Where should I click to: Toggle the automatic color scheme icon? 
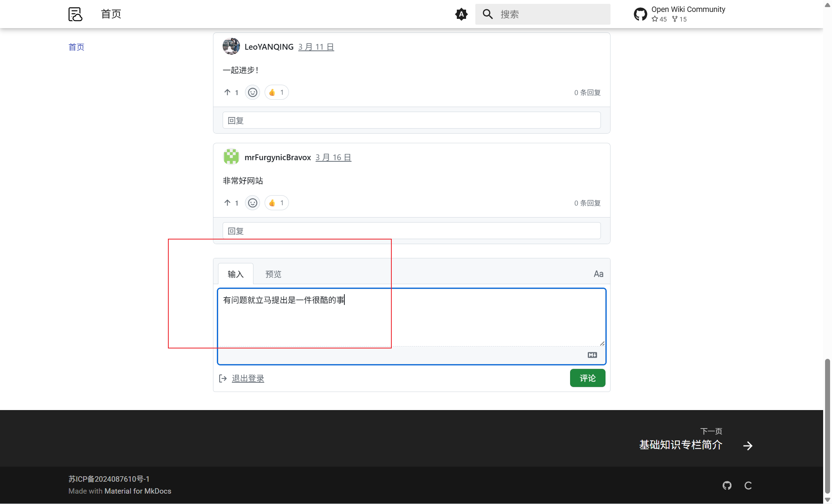pos(461,14)
